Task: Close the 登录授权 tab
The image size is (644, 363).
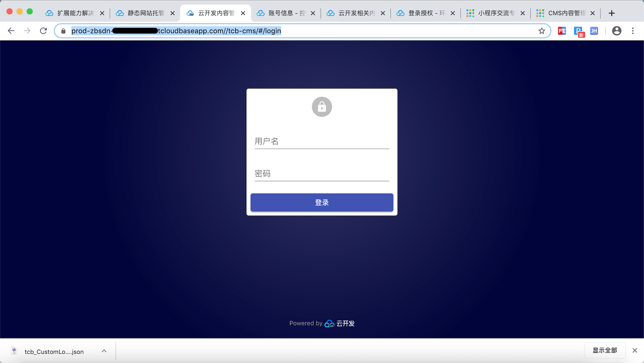Action: pyautogui.click(x=453, y=13)
